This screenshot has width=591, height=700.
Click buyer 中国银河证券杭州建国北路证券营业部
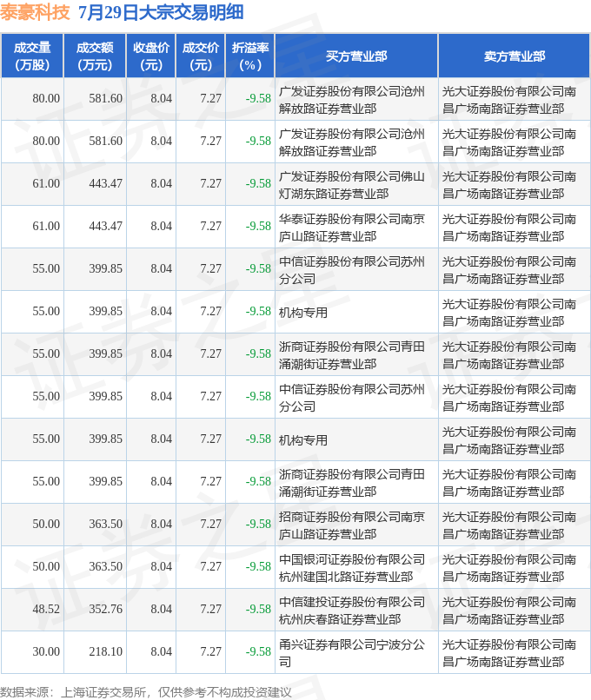tap(352, 568)
